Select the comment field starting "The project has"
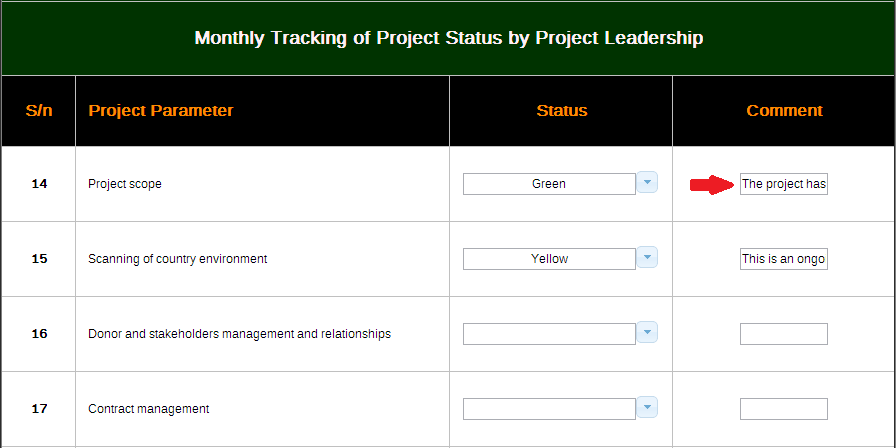Viewport: 896px width, 448px height. click(x=784, y=184)
